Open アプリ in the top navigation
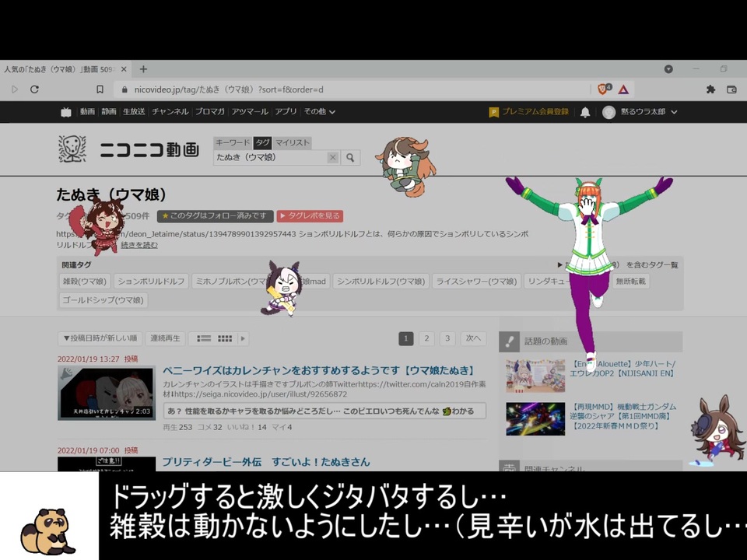The width and height of the screenshot is (747, 560). [x=286, y=112]
